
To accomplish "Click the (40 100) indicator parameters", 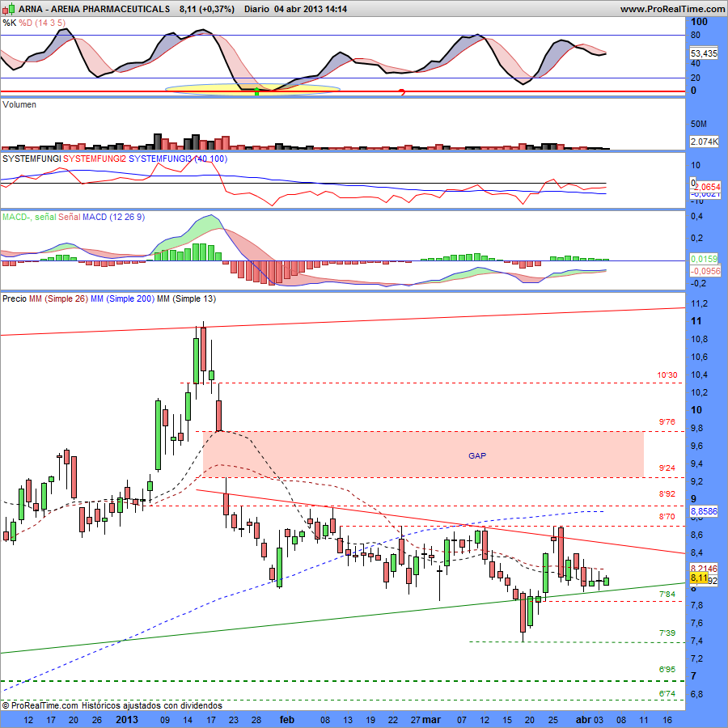I will click(x=211, y=159).
